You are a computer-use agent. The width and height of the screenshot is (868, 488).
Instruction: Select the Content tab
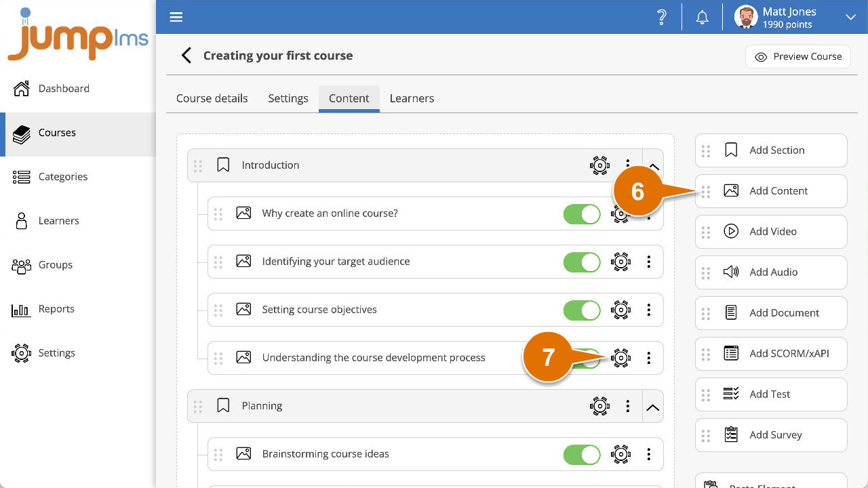coord(349,99)
